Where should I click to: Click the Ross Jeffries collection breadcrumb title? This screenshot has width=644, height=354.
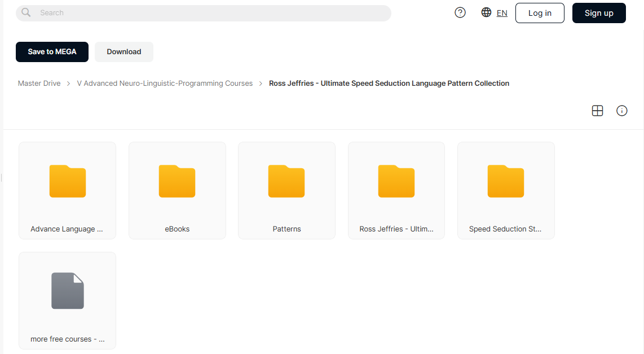tap(389, 84)
